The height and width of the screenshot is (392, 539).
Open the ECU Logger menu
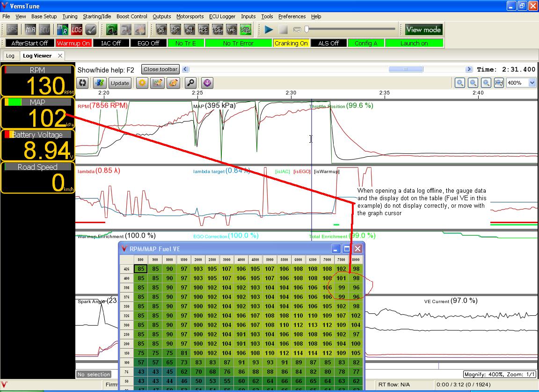coord(222,16)
